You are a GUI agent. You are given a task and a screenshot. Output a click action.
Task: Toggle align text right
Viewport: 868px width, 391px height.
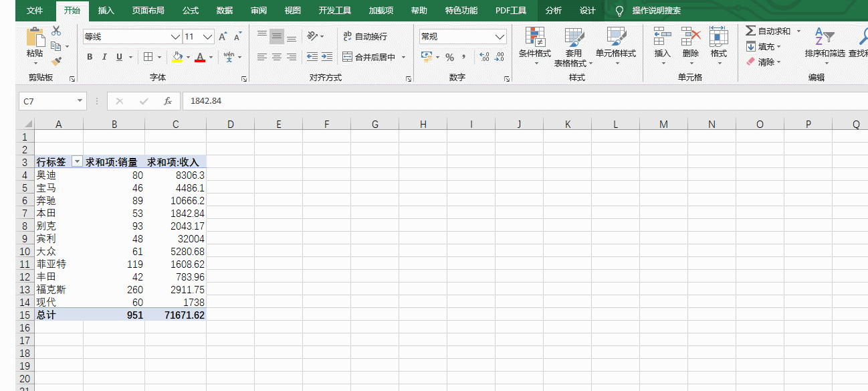coord(292,58)
